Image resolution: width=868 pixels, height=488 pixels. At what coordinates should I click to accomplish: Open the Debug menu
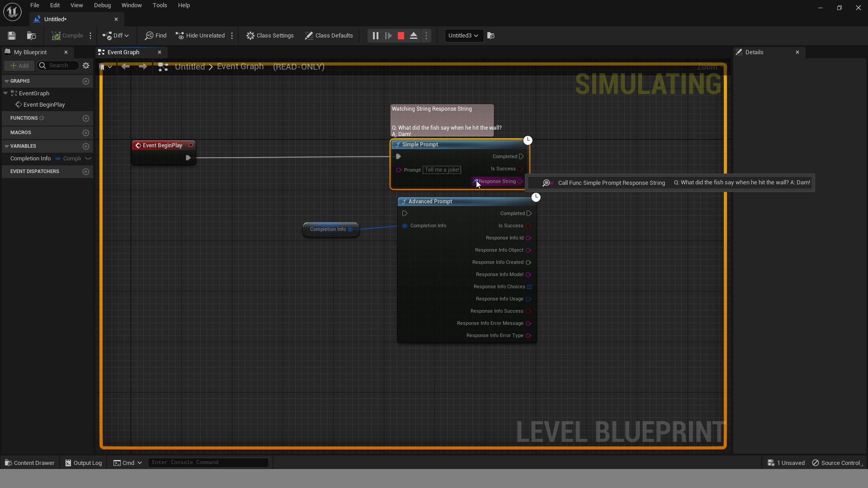102,5
